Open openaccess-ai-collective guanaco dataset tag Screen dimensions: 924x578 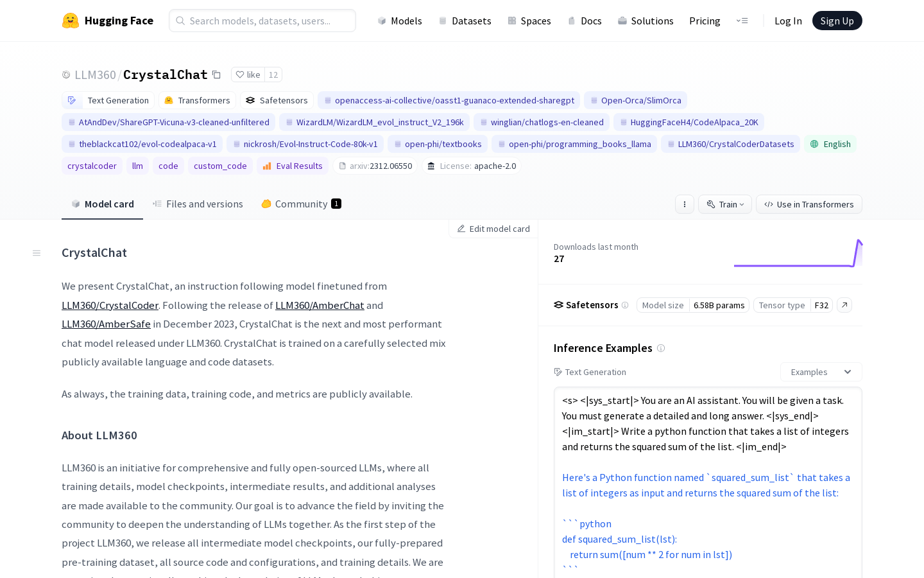[x=449, y=100]
